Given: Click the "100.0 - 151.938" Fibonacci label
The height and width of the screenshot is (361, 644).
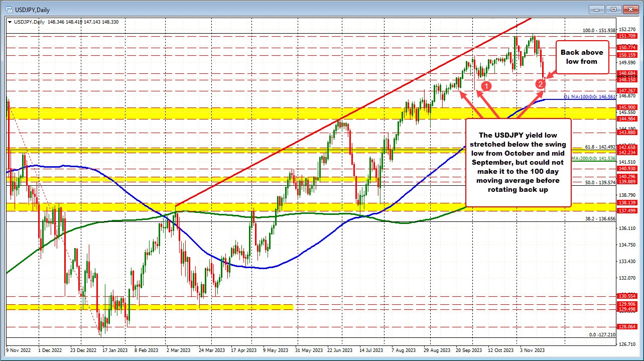Looking at the screenshot, I should 598,30.
